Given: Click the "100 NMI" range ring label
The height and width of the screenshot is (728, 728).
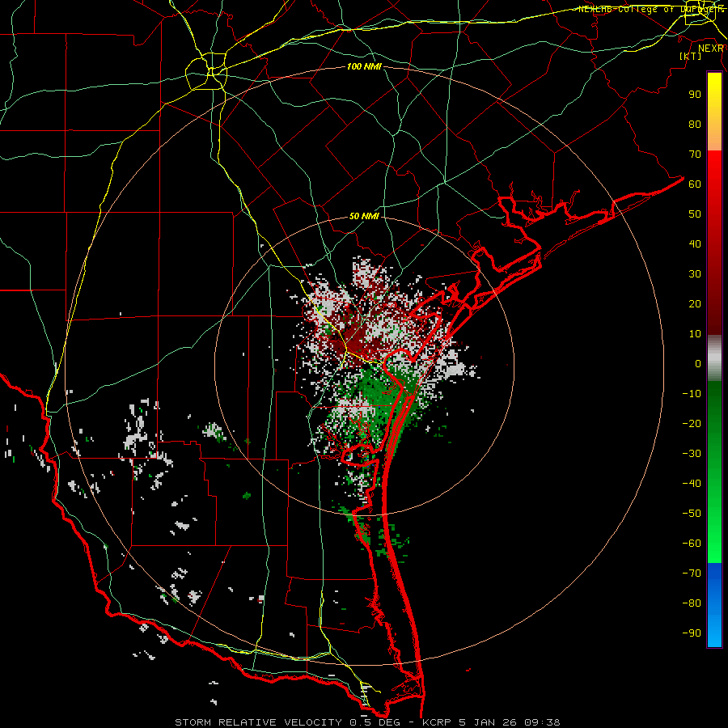Looking at the screenshot, I should (364, 67).
